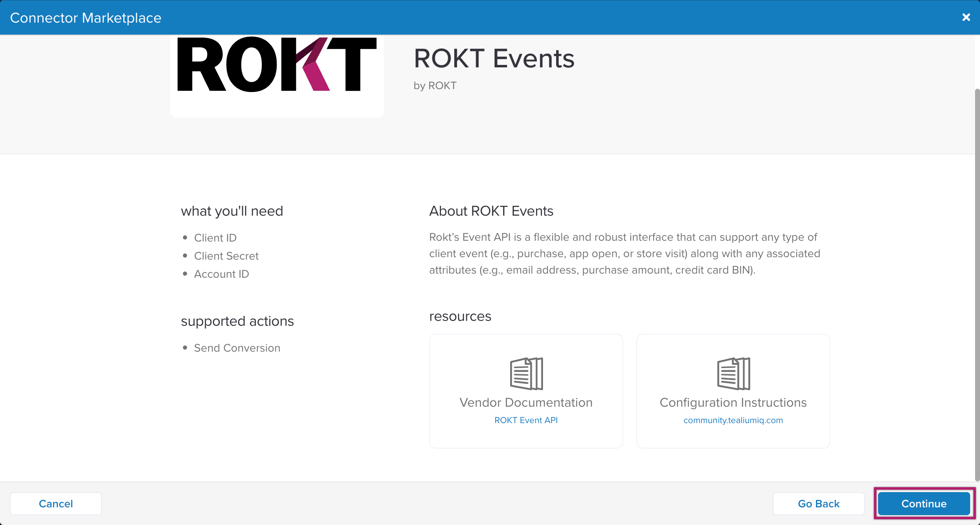
Task: Click the Connector Marketplace title text
Action: click(86, 18)
